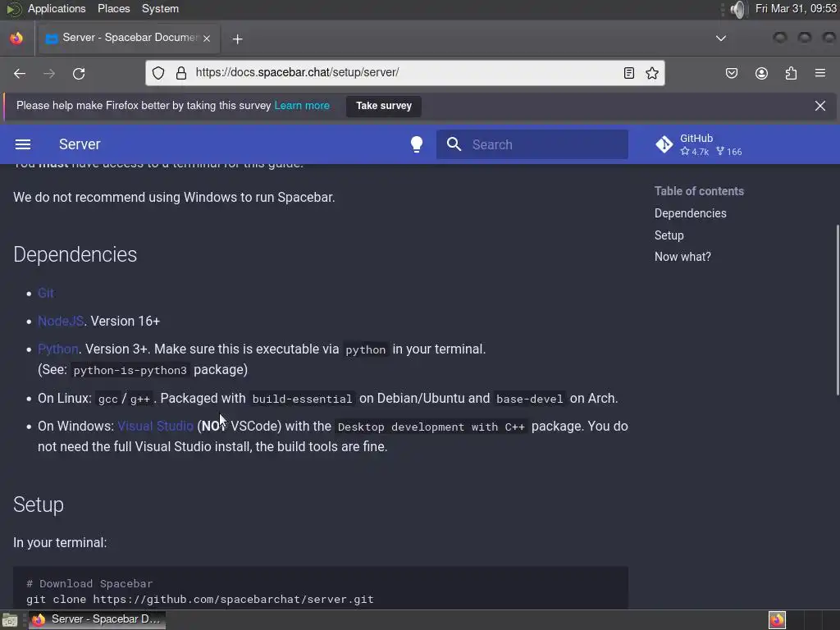This screenshot has height=630, width=840.
Task: Click the build-essential code text
Action: click(x=302, y=399)
